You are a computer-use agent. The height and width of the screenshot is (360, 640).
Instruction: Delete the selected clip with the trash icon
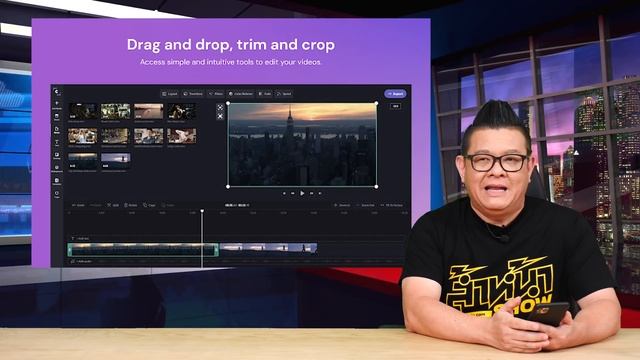131,205
